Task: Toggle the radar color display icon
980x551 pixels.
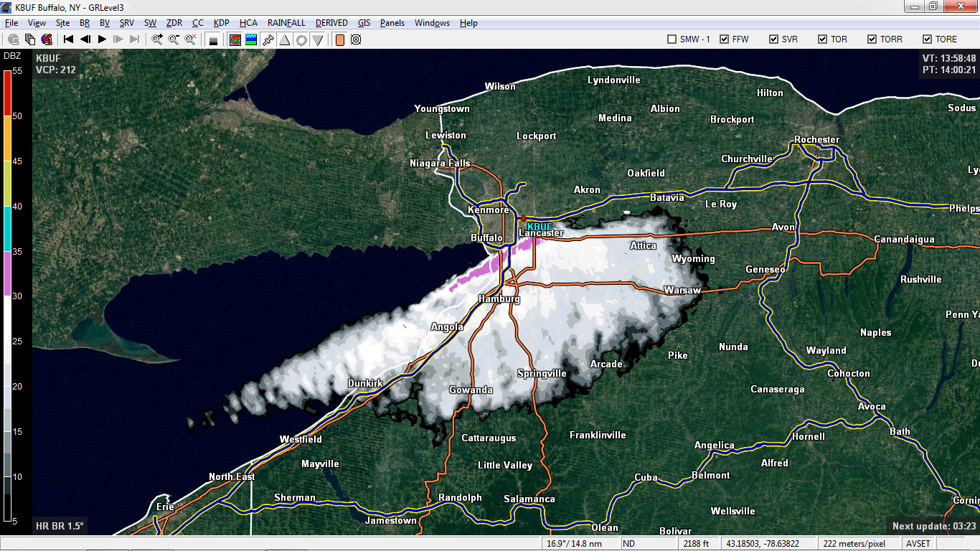Action: [235, 39]
